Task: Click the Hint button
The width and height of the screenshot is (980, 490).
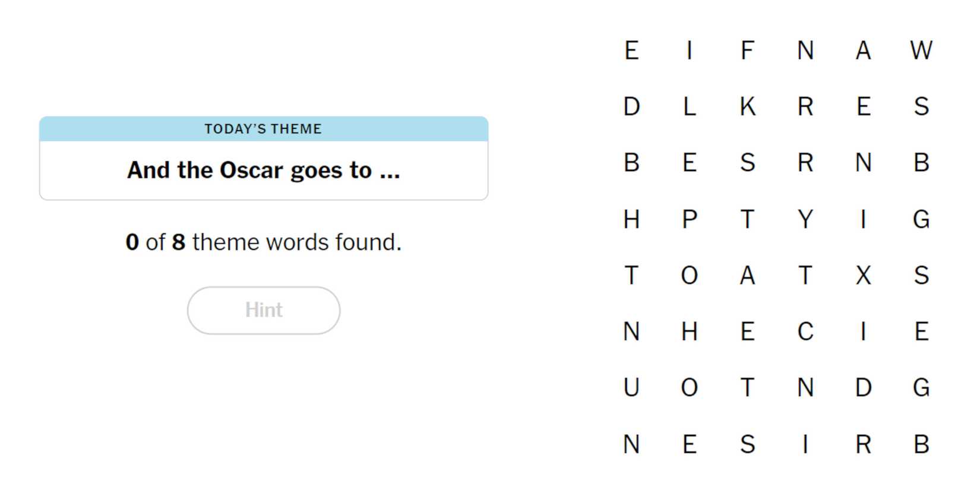Action: click(264, 310)
